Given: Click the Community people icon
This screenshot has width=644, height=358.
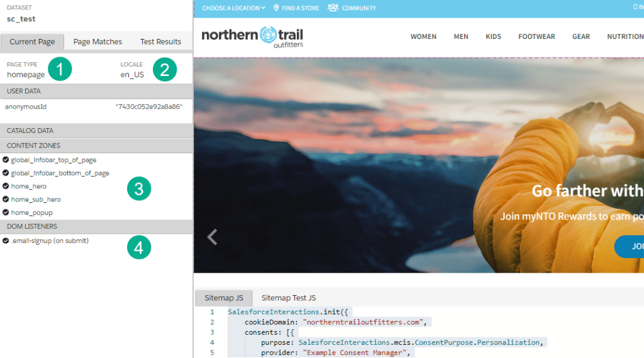Looking at the screenshot, I should (x=333, y=8).
